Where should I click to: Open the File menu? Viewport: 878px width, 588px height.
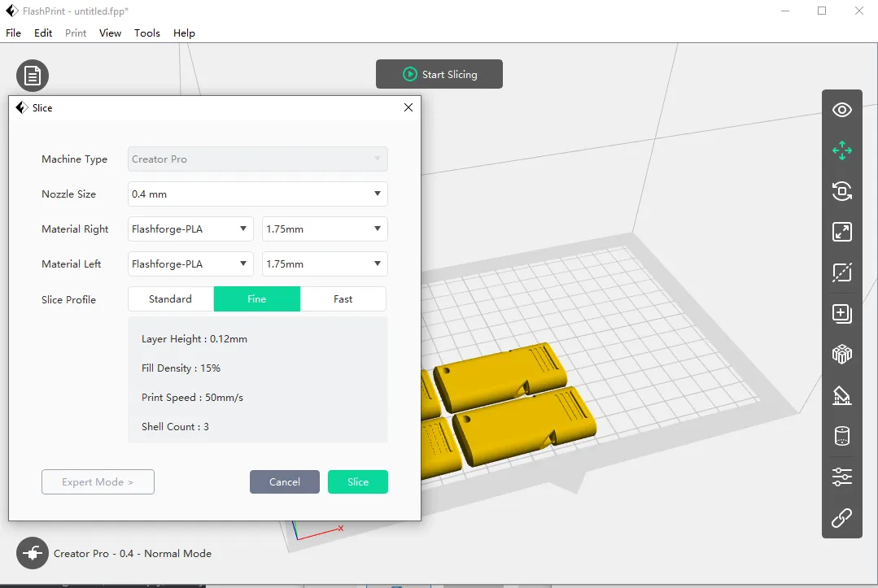14,33
